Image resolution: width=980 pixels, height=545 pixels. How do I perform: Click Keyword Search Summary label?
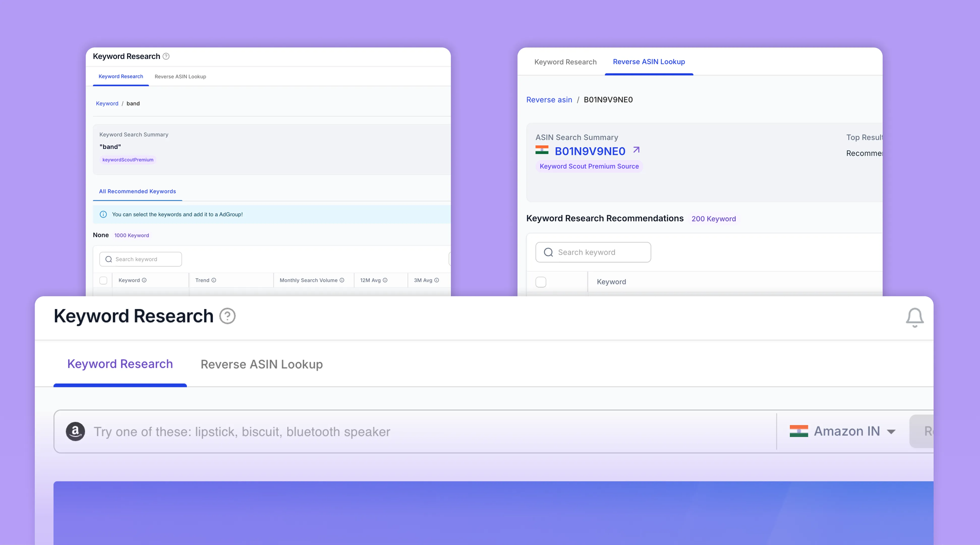pos(133,135)
